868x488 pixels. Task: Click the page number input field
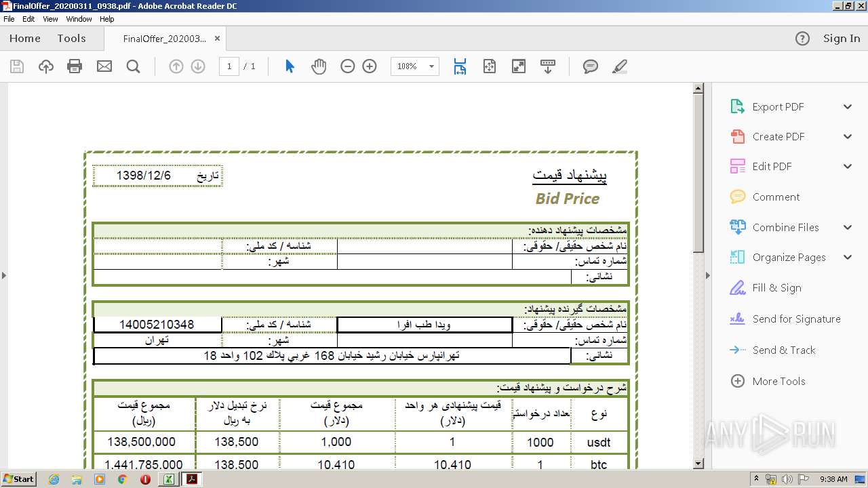(229, 66)
